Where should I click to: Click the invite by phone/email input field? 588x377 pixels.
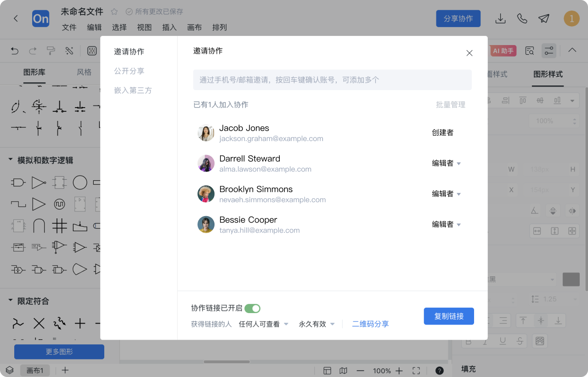tap(332, 80)
